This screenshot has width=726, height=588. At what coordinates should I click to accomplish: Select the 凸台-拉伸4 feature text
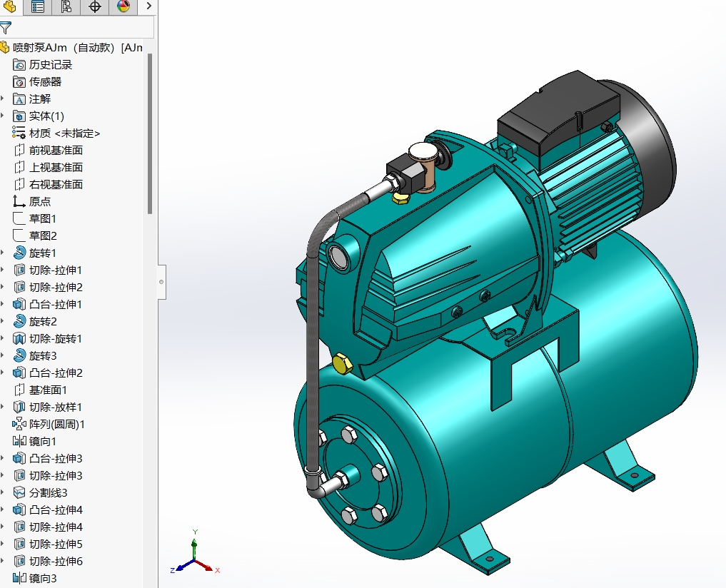pos(56,510)
